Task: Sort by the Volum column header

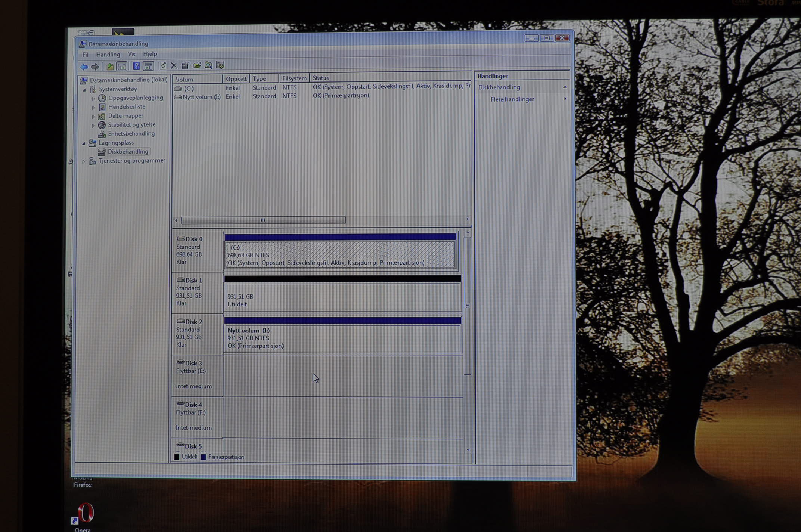Action: coord(198,79)
